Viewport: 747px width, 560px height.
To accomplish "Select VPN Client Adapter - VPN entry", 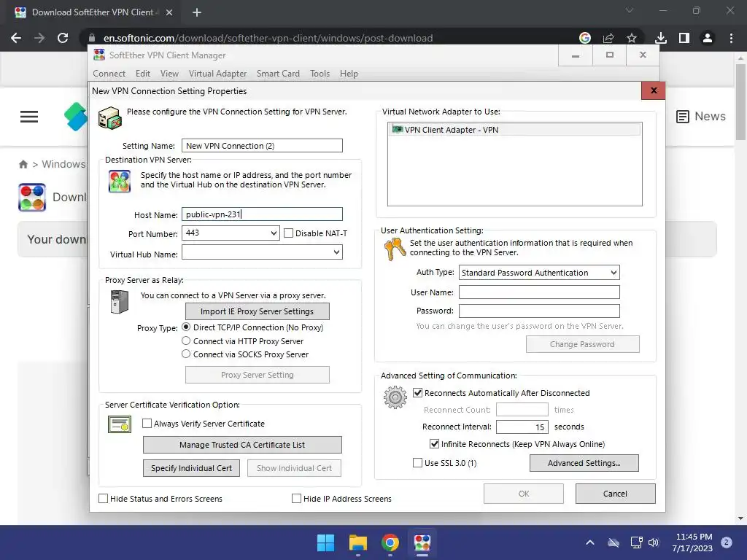I will [x=514, y=130].
